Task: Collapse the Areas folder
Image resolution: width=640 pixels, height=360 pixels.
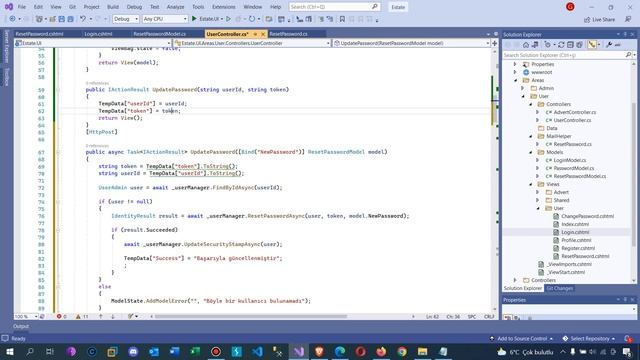Action: [516, 80]
